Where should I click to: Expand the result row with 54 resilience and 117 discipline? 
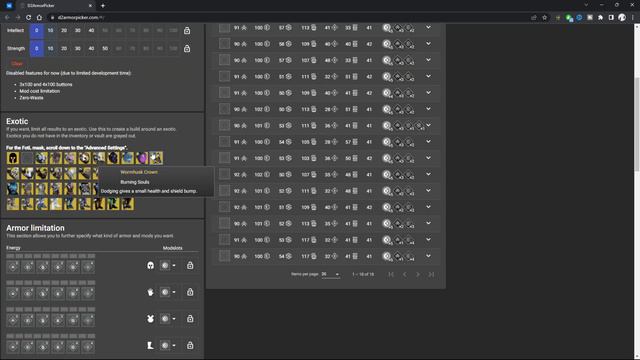click(x=428, y=256)
